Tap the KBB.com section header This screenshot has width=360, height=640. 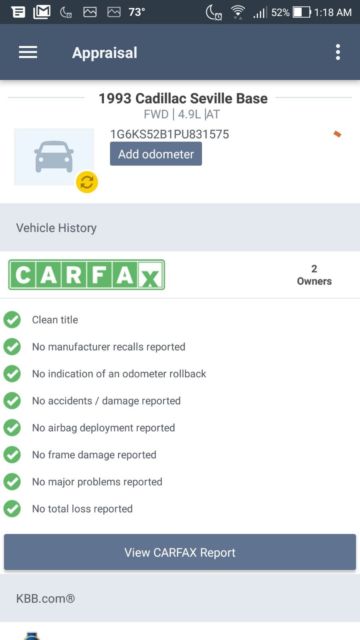click(180, 598)
